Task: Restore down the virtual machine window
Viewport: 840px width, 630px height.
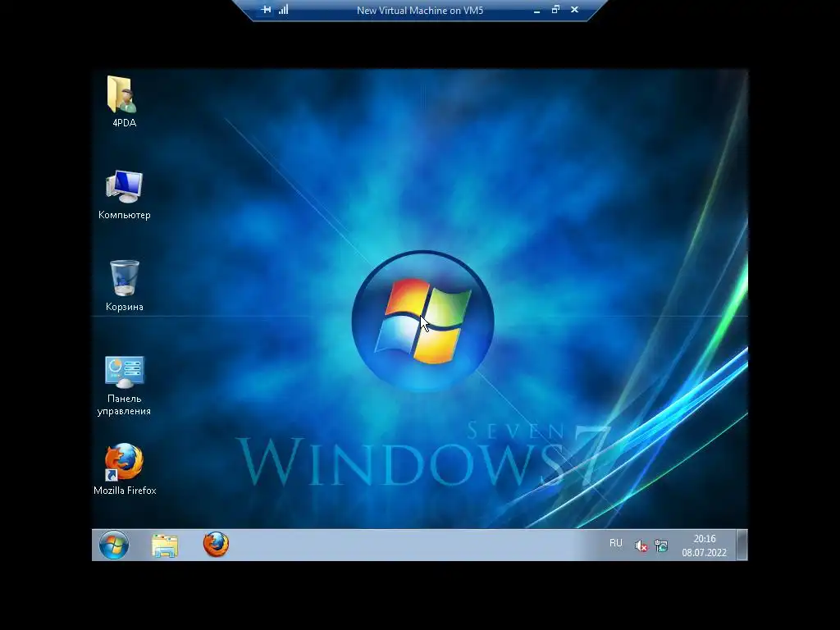Action: 555,9
